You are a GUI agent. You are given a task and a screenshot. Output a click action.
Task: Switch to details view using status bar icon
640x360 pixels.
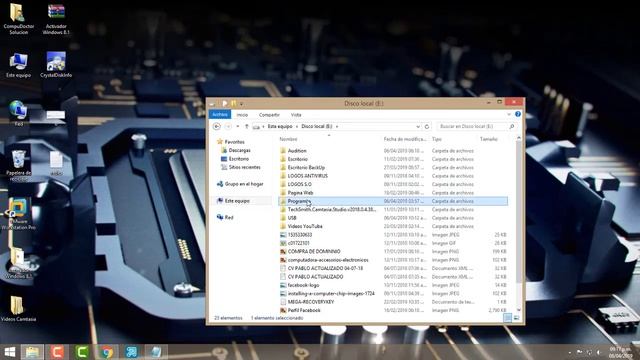507,318
